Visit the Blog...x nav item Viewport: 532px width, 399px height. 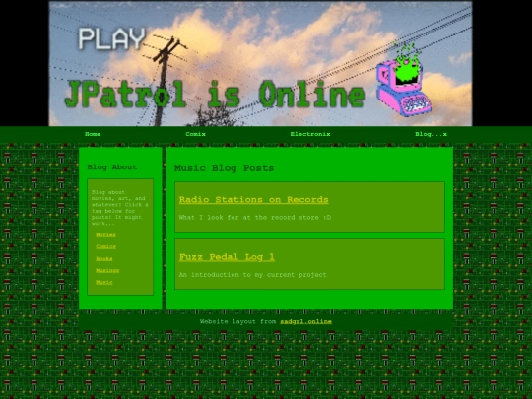point(431,134)
